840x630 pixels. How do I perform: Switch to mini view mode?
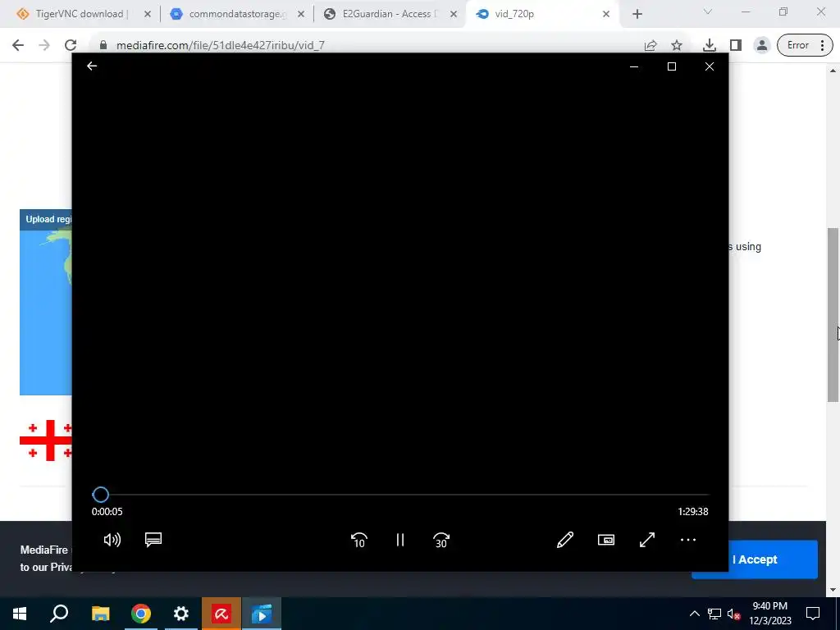(x=606, y=540)
